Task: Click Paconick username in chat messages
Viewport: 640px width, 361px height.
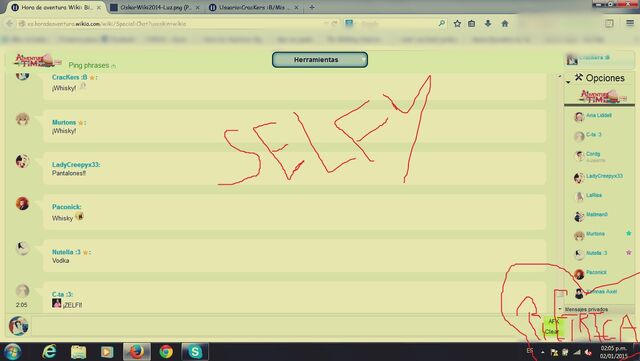Action: point(67,207)
